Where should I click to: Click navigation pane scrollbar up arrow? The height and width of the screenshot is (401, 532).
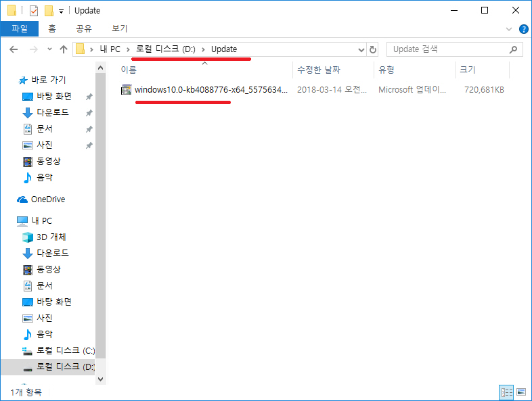point(100,68)
